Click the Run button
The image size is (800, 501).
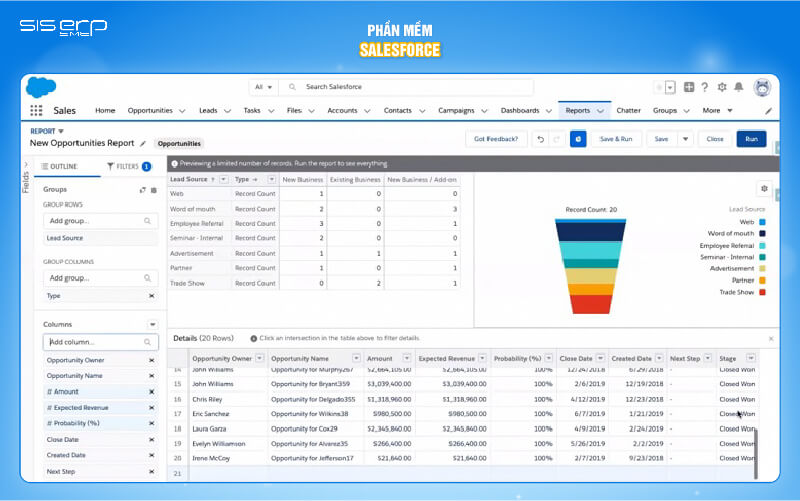[x=751, y=139]
